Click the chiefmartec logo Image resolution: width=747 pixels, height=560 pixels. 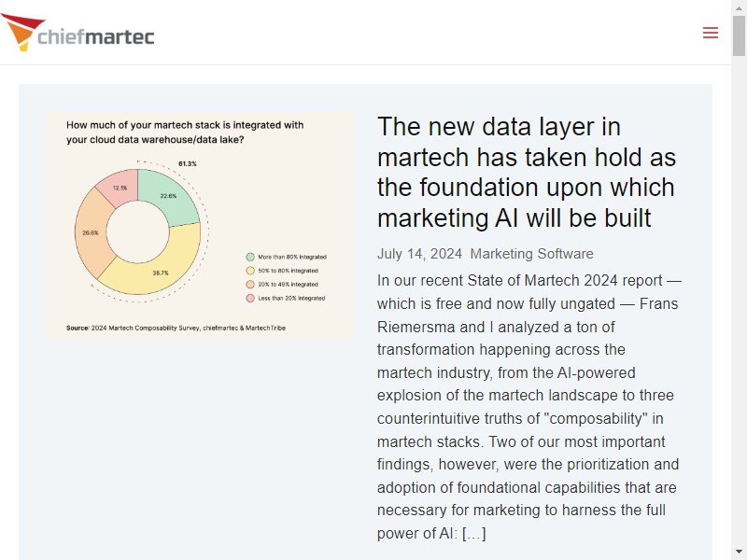tap(78, 32)
